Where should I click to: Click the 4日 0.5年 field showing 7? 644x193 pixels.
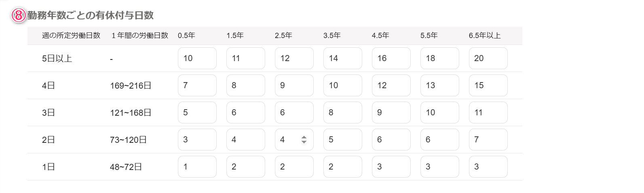[197, 85]
